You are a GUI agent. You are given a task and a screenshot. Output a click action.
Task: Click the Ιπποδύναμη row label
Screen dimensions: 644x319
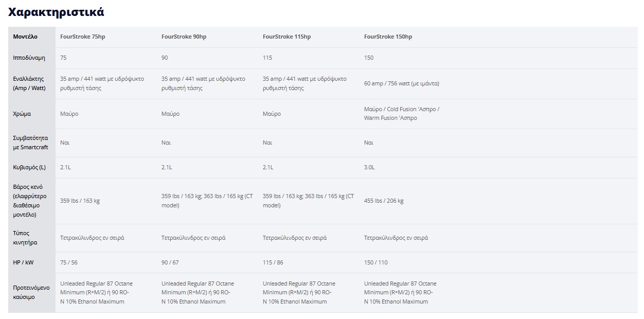(x=29, y=58)
